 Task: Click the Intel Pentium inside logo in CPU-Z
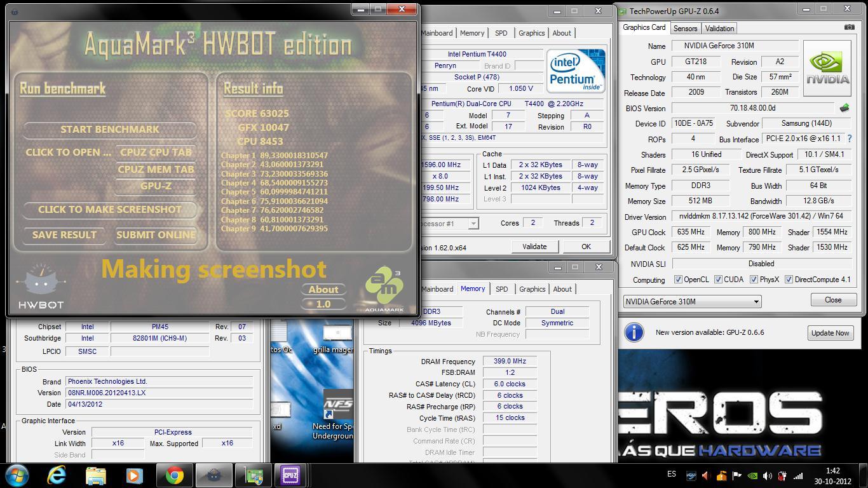pyautogui.click(x=576, y=71)
